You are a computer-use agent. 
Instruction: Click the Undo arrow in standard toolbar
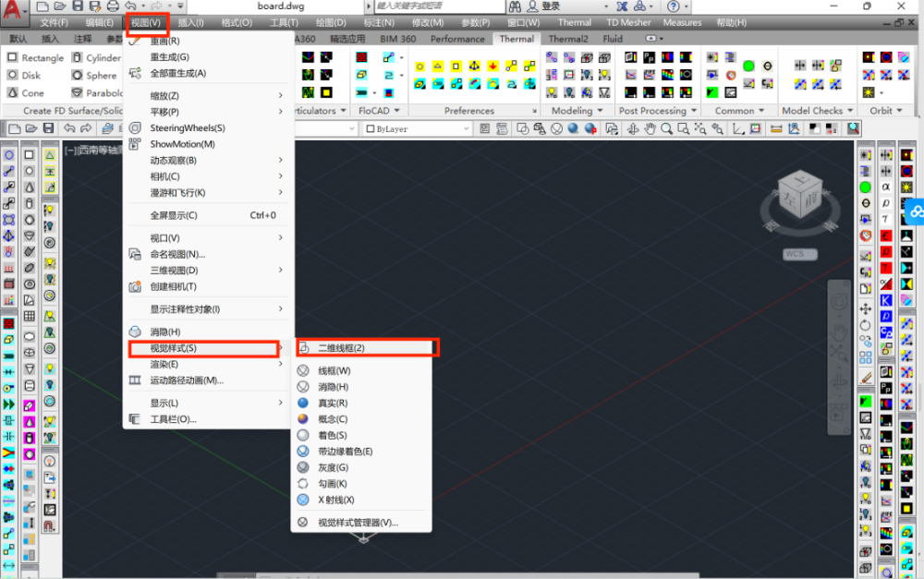(x=69, y=128)
